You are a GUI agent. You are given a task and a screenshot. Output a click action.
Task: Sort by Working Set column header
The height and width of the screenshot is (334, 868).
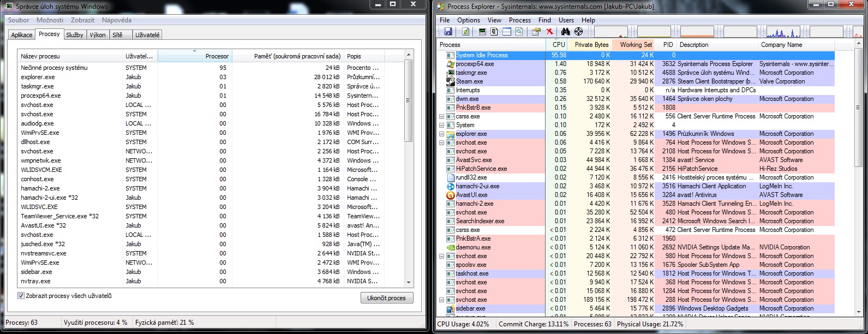click(x=633, y=45)
